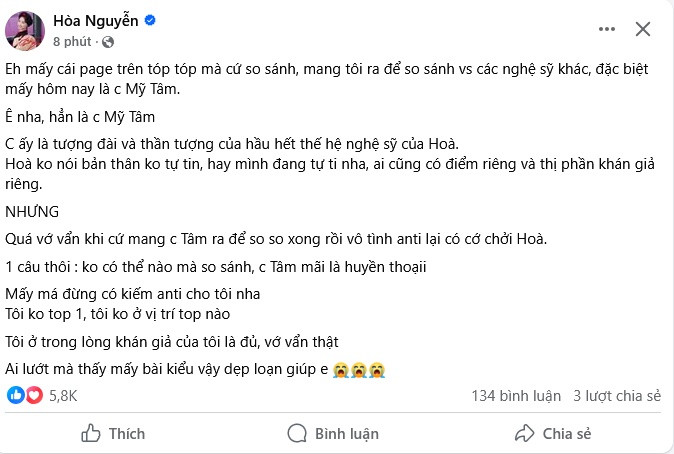
Task: Open Hòa Nguyễn's profile picture
Action: pos(23,29)
